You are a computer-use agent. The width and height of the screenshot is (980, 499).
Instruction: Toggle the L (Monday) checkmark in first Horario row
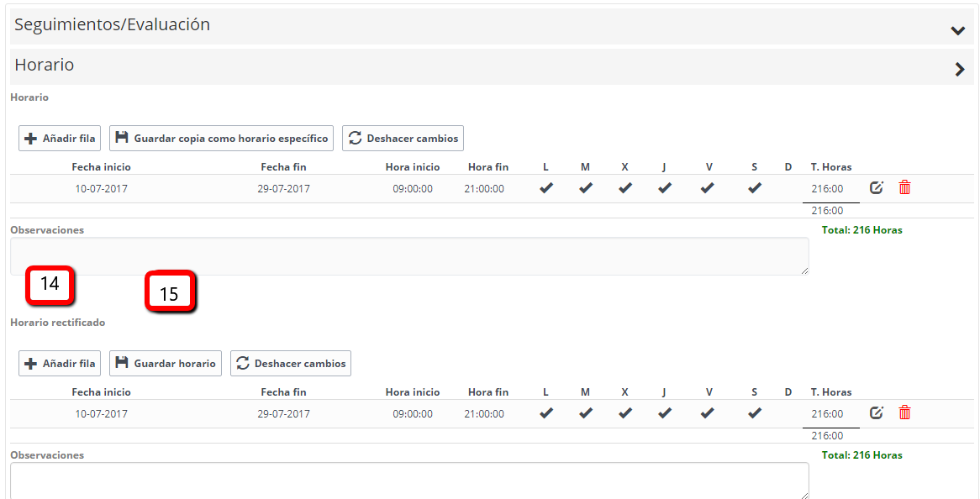(x=546, y=188)
